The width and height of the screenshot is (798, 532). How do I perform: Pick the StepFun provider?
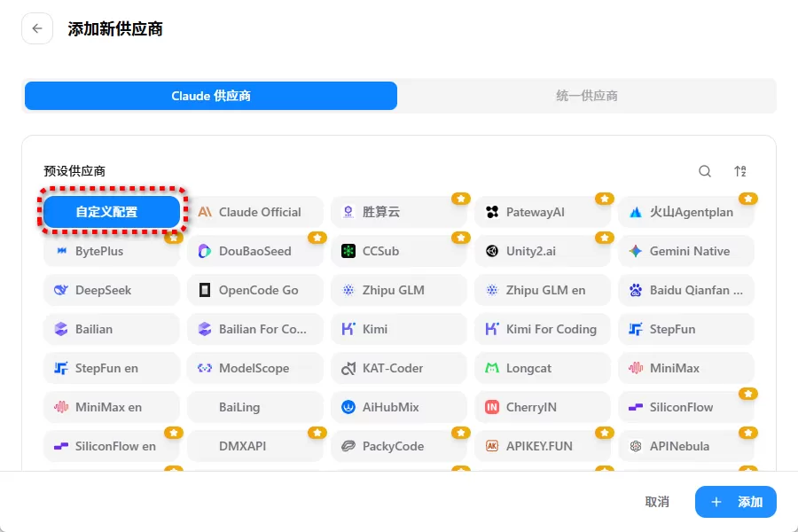coord(686,329)
